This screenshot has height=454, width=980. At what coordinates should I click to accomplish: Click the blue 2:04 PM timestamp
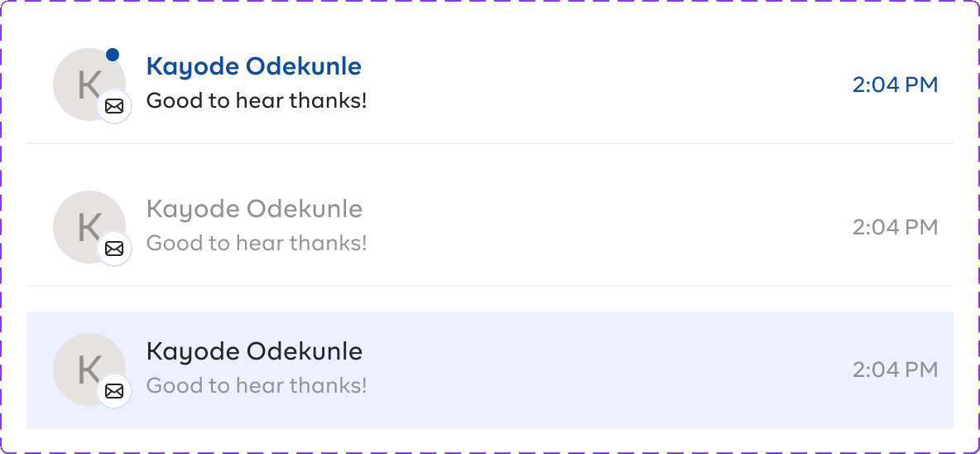pos(895,85)
